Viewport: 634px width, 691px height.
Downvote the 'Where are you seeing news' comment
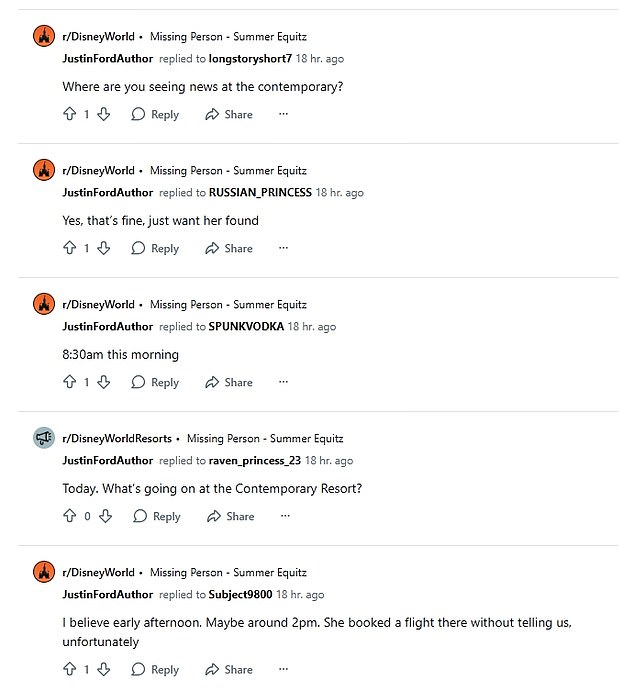[x=103, y=114]
